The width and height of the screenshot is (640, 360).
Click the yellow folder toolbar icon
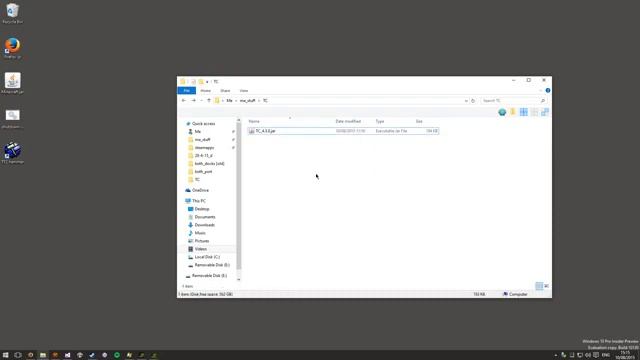[x=513, y=112]
